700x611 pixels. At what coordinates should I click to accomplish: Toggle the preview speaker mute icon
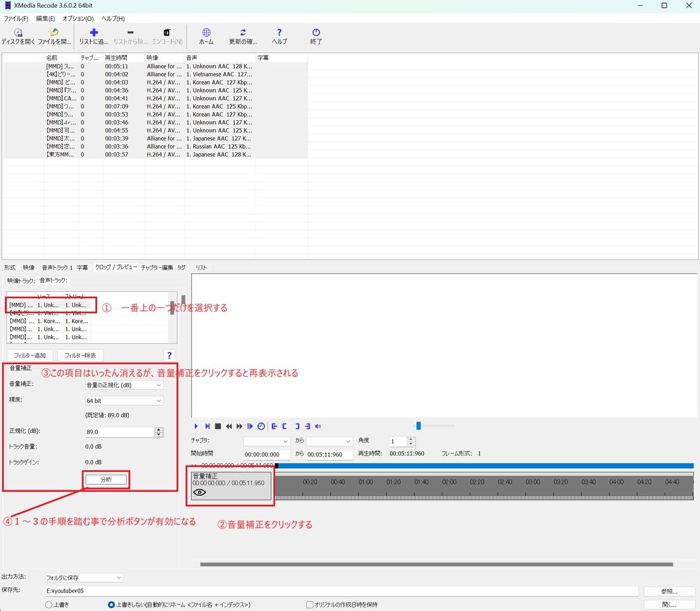point(318,426)
